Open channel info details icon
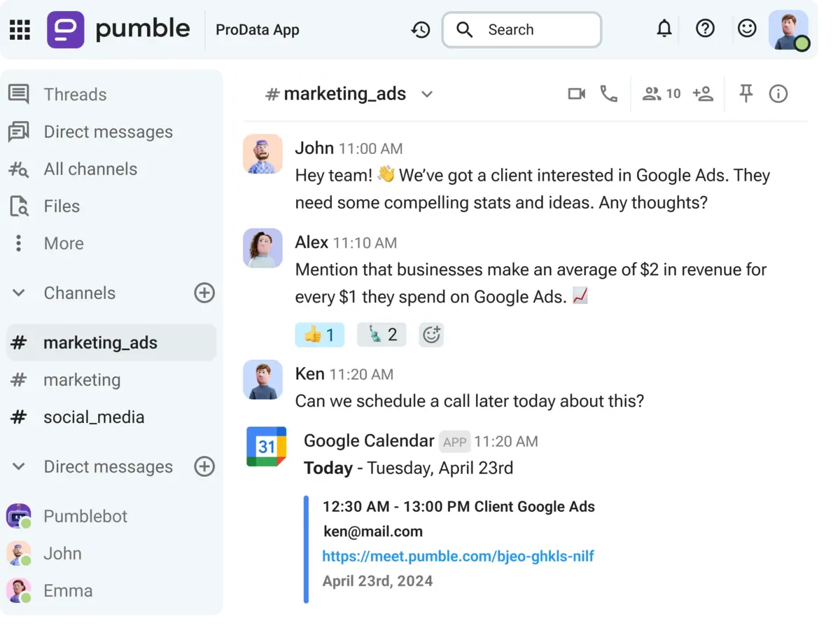The image size is (840, 633). 778,94
